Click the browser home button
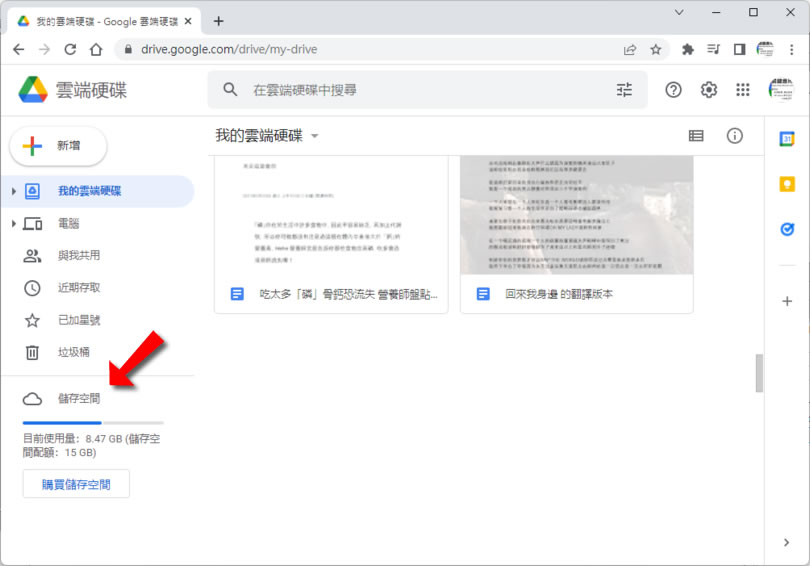 (x=96, y=50)
